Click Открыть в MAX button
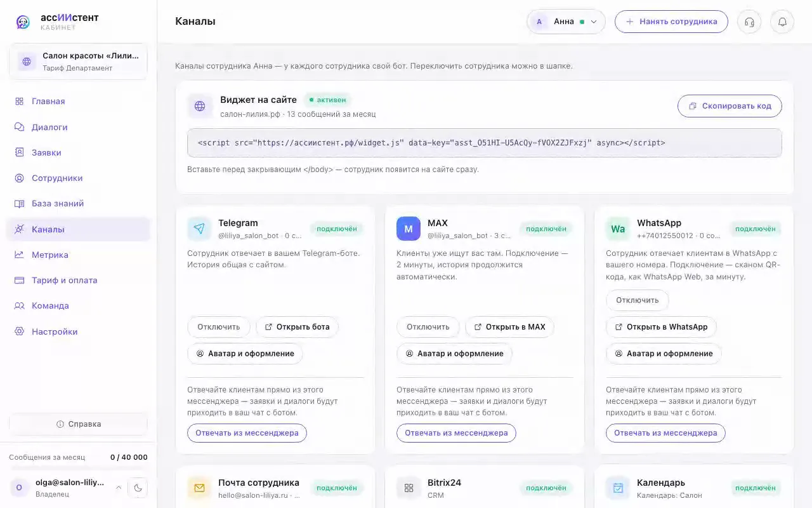This screenshot has height=508, width=812. tap(509, 327)
